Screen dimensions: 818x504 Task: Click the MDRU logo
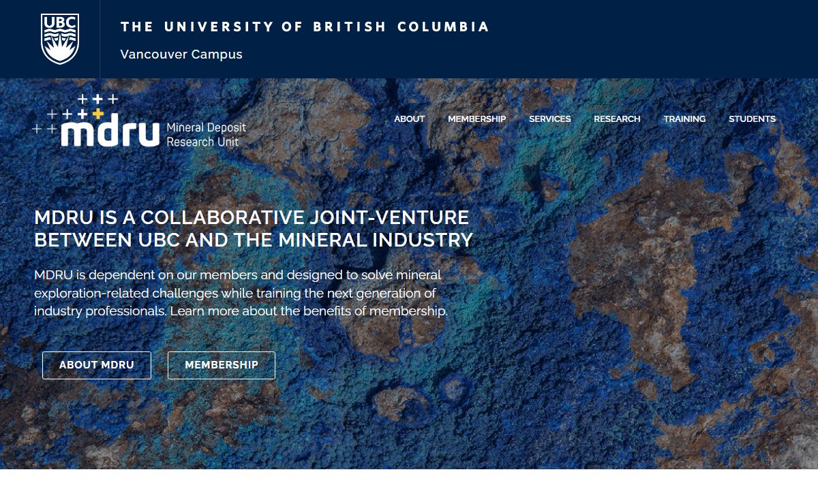pyautogui.click(x=139, y=121)
